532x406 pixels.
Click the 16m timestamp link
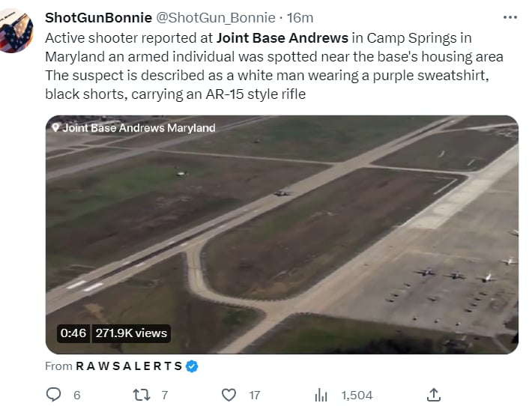pyautogui.click(x=300, y=18)
